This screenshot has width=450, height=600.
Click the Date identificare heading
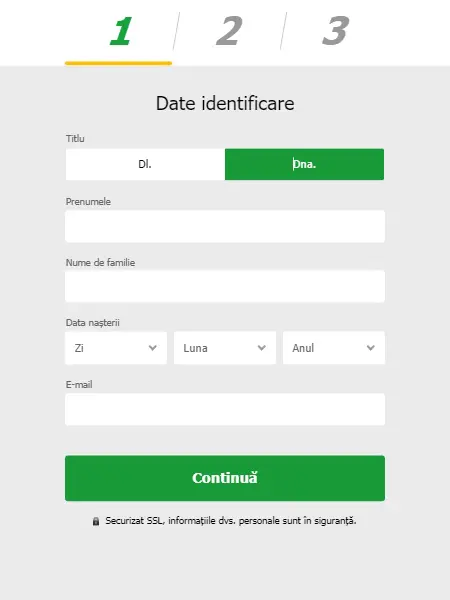(x=225, y=103)
